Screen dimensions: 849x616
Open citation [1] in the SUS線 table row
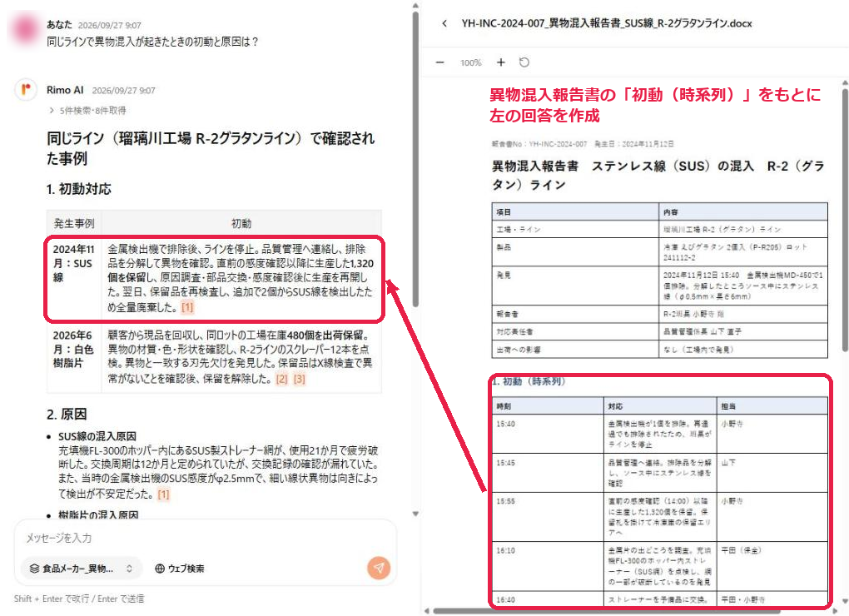(187, 307)
